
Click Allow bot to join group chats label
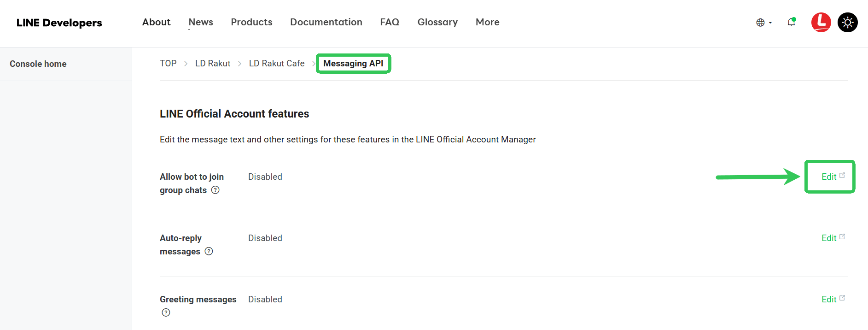(192, 183)
